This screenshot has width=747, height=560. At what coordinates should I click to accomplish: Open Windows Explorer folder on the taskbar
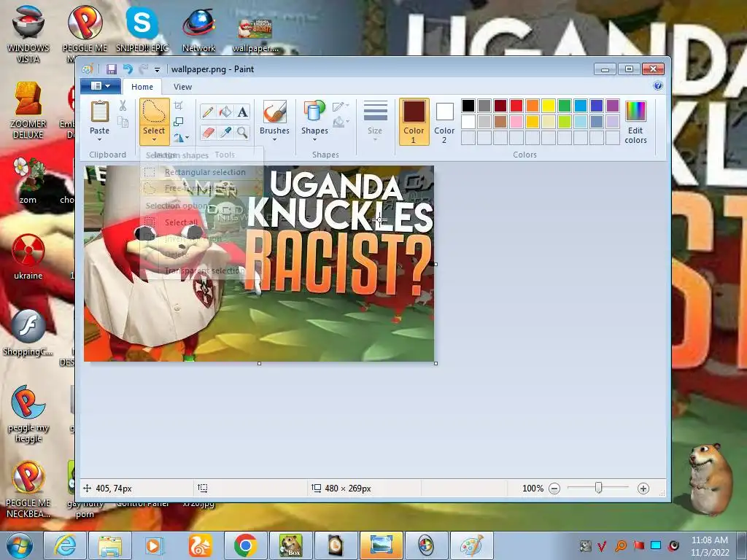[x=110, y=545]
